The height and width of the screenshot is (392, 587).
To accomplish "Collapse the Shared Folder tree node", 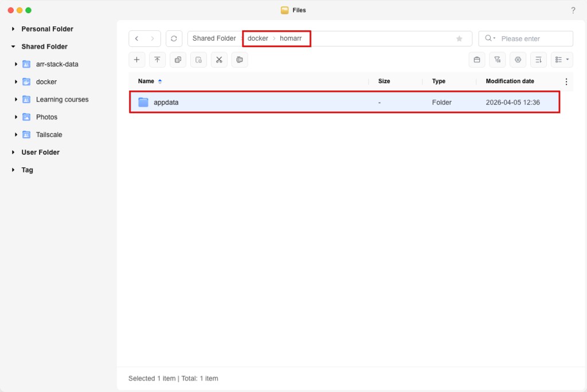I will tap(13, 46).
